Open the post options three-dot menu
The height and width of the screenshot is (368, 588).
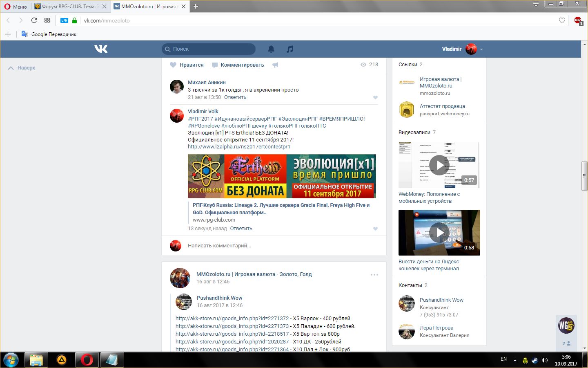click(374, 275)
